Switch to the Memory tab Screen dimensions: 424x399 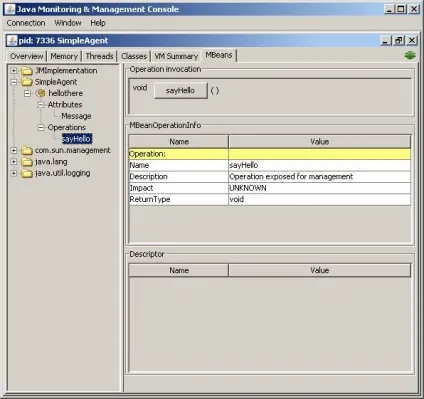64,56
